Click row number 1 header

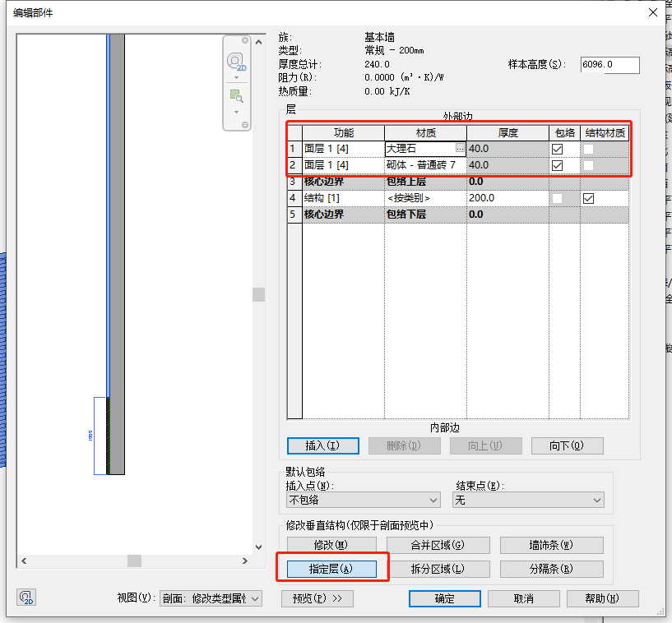pyautogui.click(x=294, y=149)
